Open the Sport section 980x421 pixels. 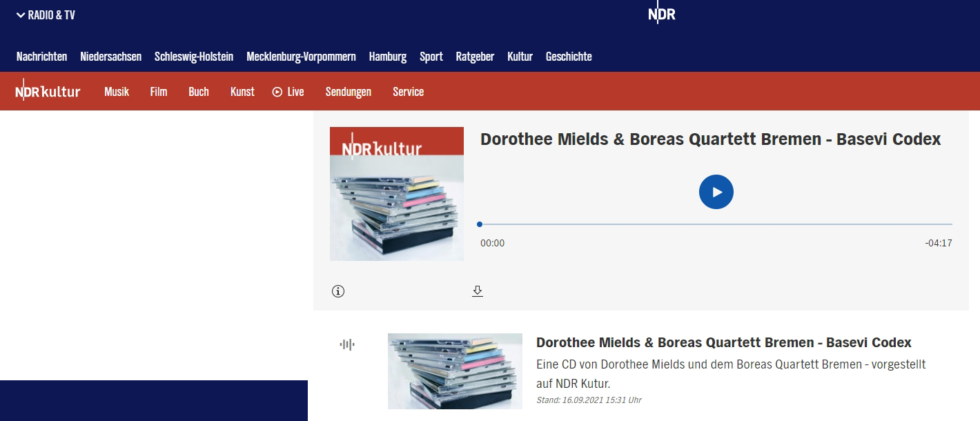431,57
